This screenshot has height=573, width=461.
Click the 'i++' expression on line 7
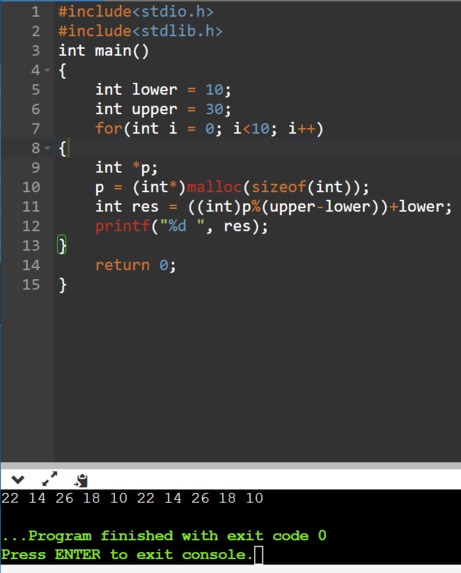(301, 129)
